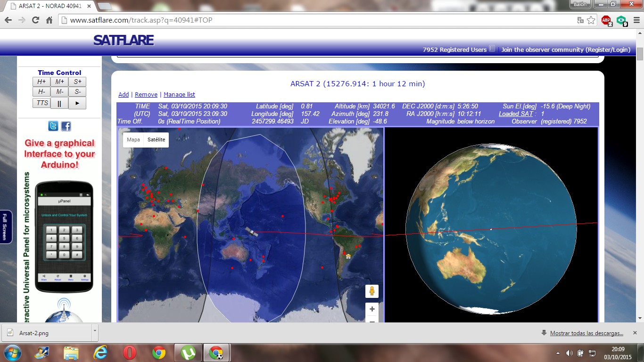Open the translate icon in address bar
Viewport: 644px width, 362px height.
click(x=580, y=20)
